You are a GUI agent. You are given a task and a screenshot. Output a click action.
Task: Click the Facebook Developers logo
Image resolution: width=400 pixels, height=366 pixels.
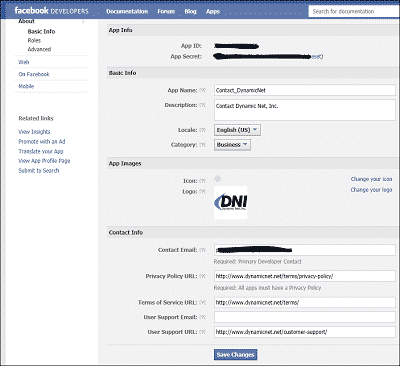51,11
